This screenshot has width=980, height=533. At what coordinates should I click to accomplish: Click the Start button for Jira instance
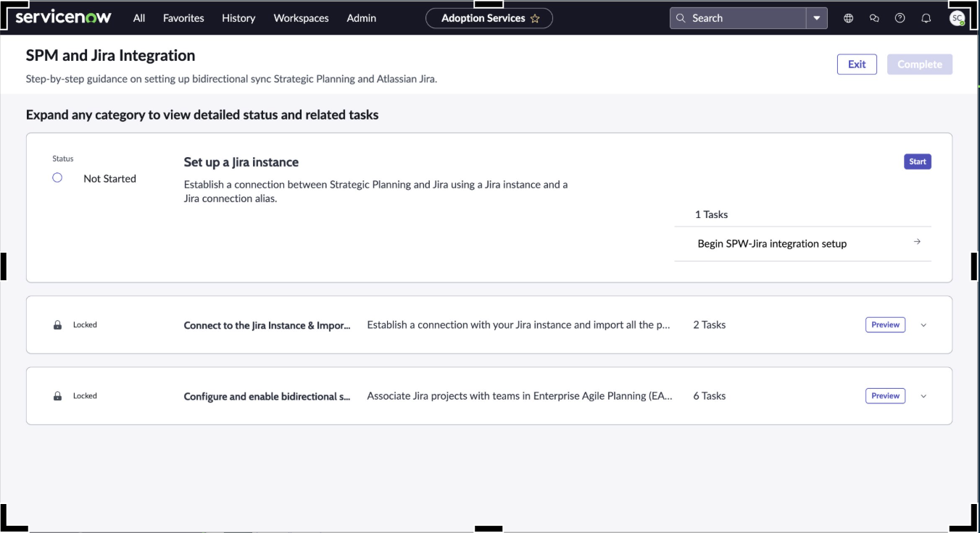point(918,161)
